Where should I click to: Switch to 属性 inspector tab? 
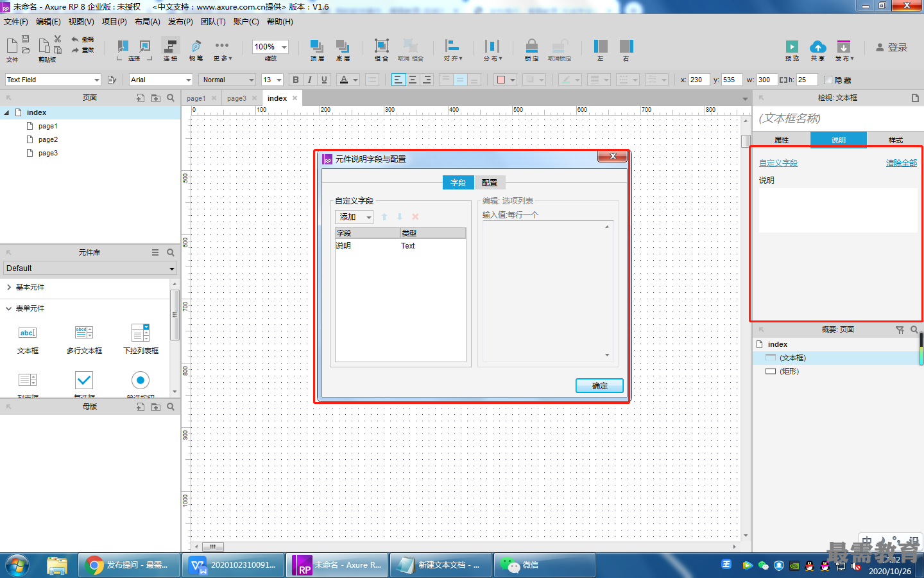(782, 140)
